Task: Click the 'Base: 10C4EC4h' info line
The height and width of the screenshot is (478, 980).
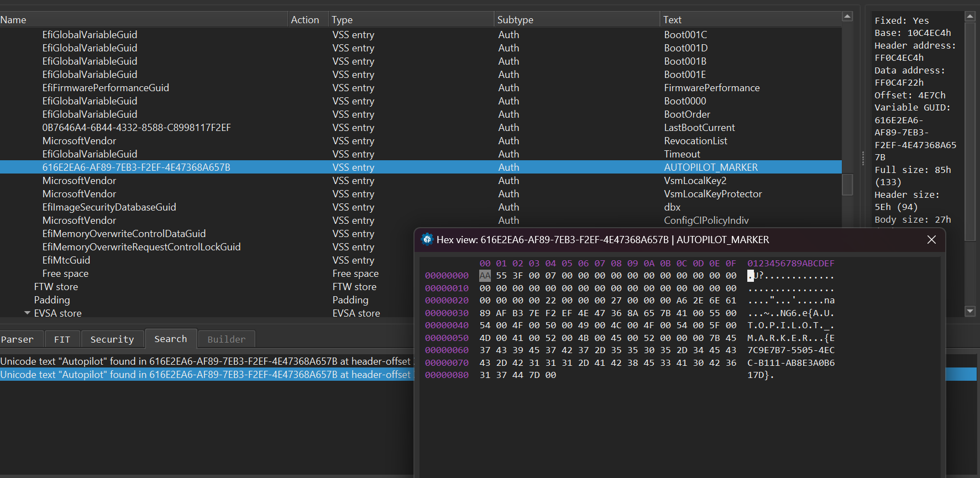Action: [x=913, y=33]
